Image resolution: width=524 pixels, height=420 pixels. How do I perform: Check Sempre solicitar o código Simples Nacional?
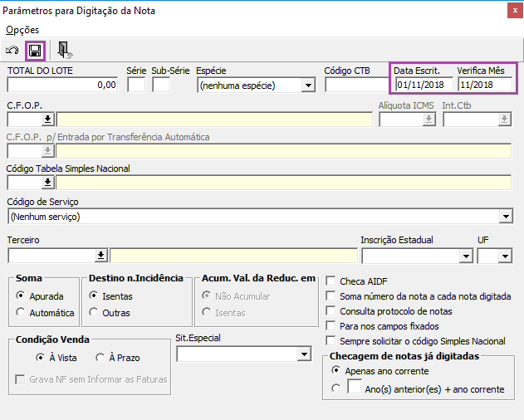coord(332,341)
